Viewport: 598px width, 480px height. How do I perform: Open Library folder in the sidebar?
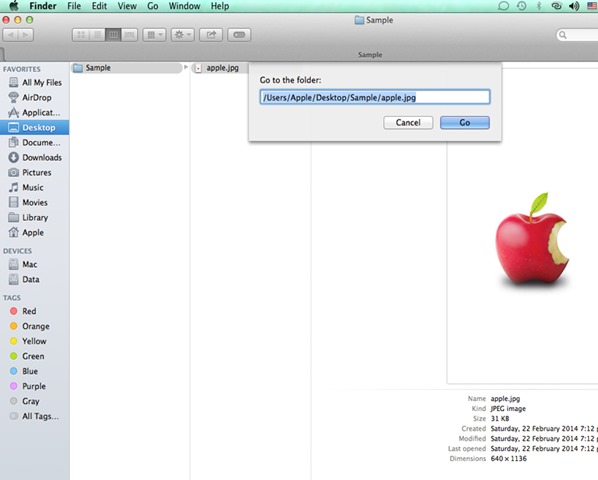[35, 217]
